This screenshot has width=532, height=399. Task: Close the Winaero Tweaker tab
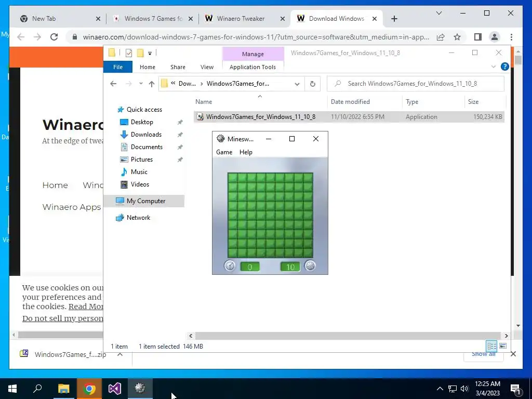[x=282, y=19]
